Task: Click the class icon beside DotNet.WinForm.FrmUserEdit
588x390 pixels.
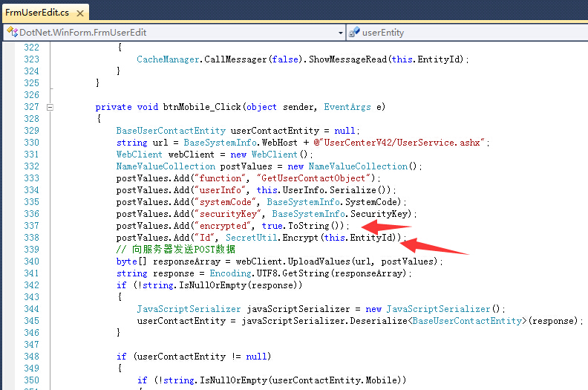Action: pyautogui.click(x=12, y=32)
